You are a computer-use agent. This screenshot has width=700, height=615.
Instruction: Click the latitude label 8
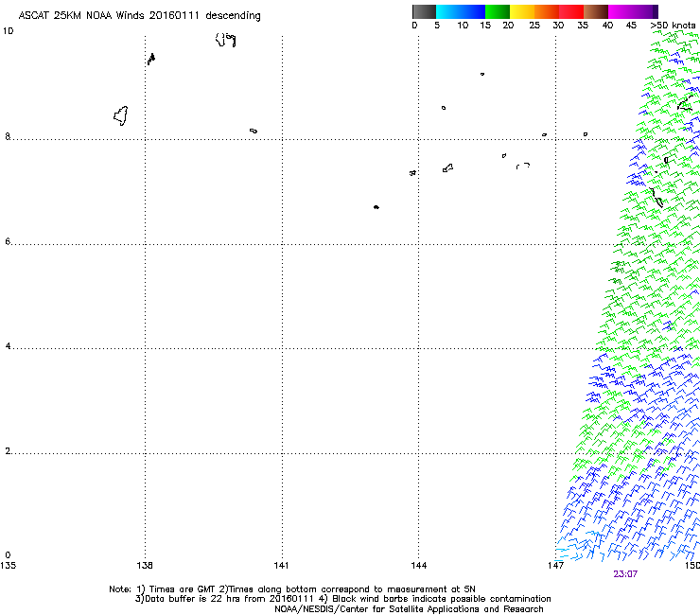point(8,136)
